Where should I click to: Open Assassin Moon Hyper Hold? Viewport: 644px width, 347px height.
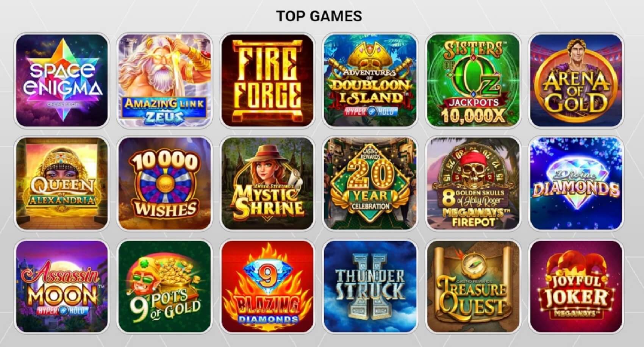[x=61, y=286]
